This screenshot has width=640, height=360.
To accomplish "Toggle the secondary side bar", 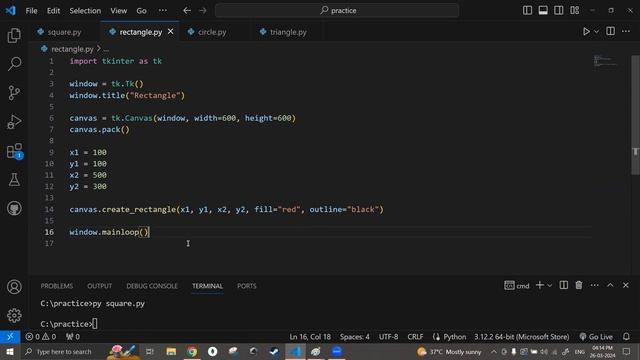I will click(559, 10).
